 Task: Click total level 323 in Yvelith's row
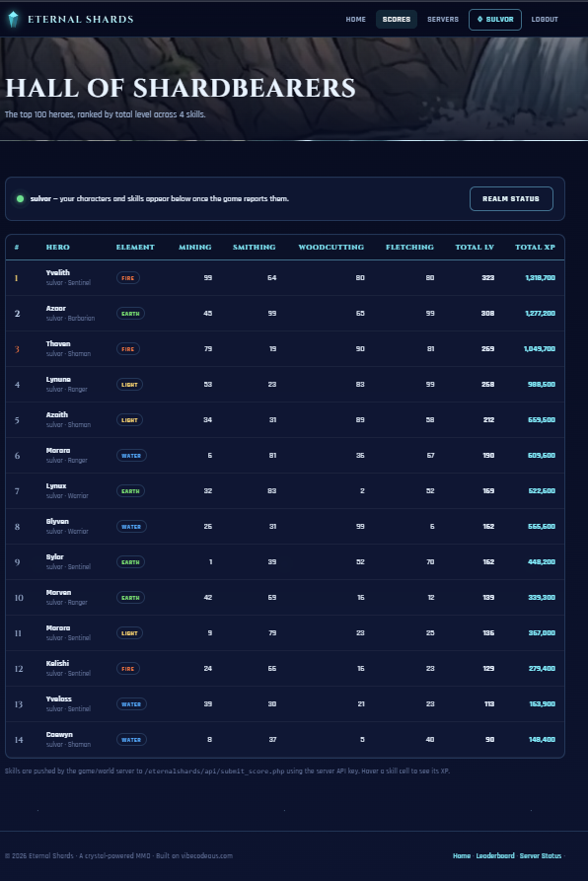coord(488,278)
